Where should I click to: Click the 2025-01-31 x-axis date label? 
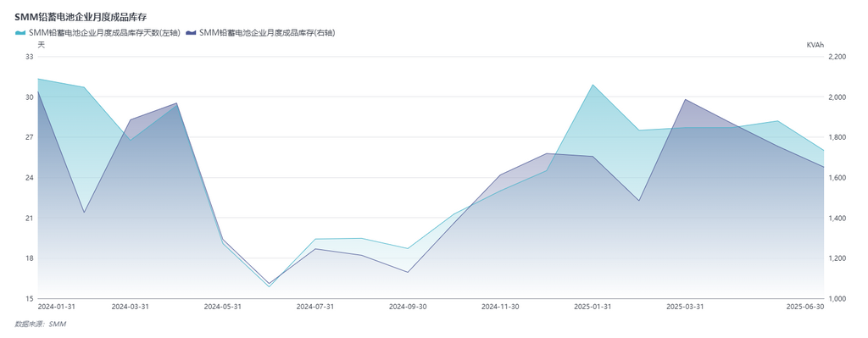[593, 306]
